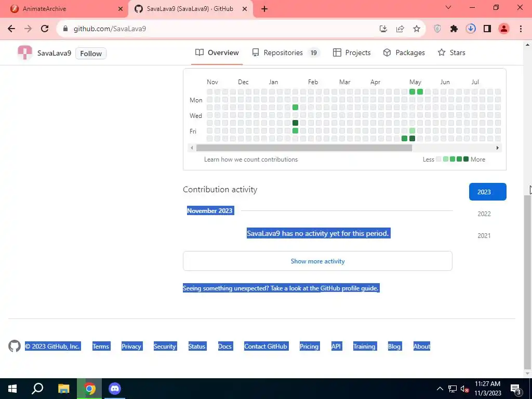Close the SavaLava9 GitHub tab
Screen dimensions: 532x399
(x=245, y=9)
